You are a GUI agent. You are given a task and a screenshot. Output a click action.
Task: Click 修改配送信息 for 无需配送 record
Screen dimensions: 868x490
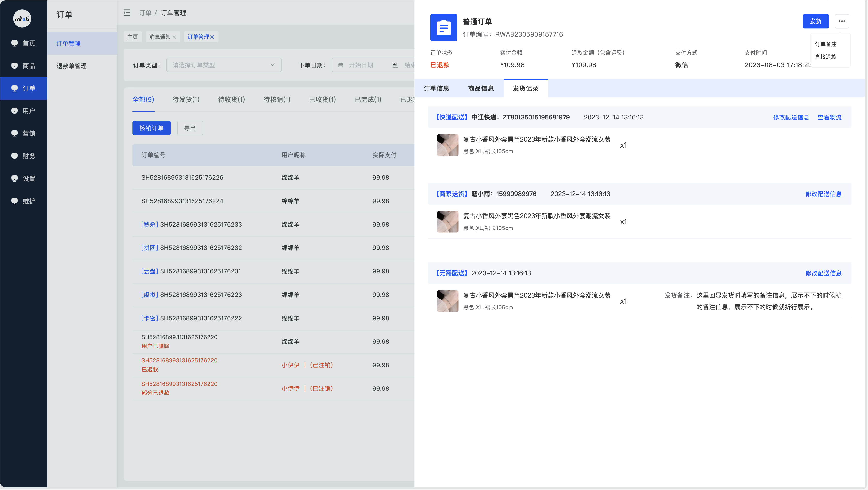pos(823,273)
